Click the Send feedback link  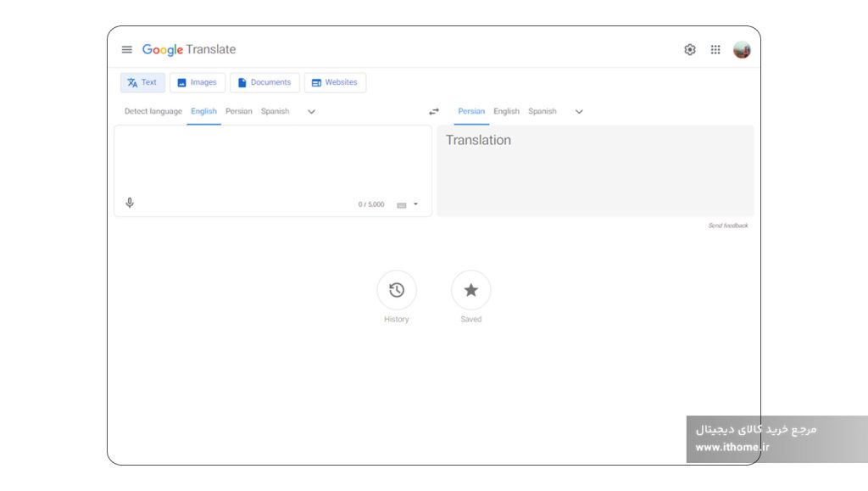pyautogui.click(x=728, y=226)
